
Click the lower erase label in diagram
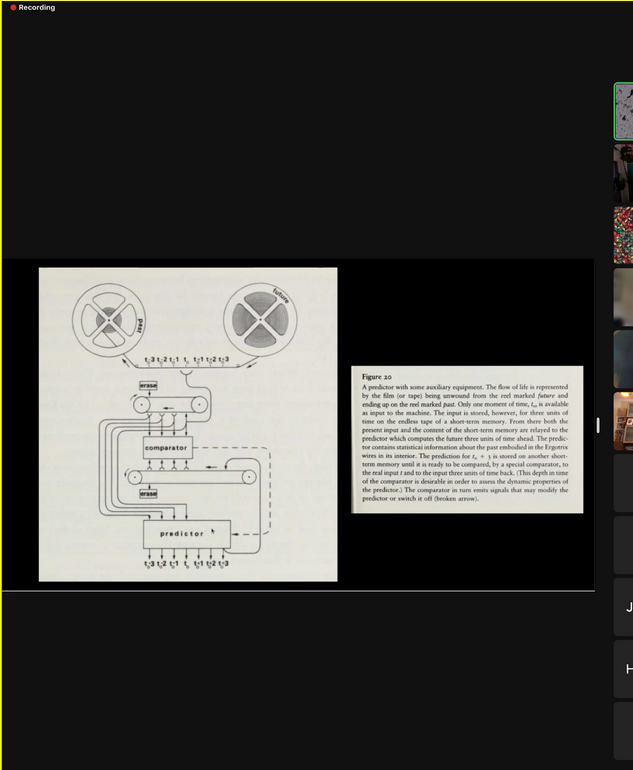click(x=148, y=494)
